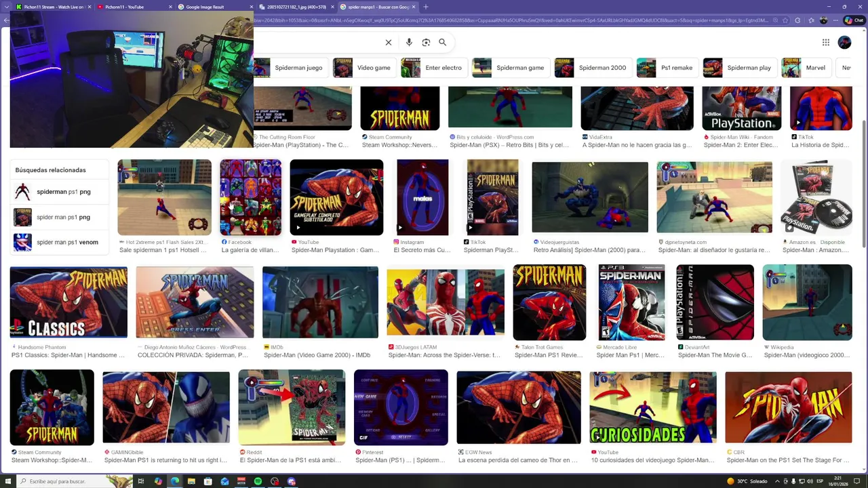
Task: Close the 'Google Image Result' tab
Action: (252, 7)
